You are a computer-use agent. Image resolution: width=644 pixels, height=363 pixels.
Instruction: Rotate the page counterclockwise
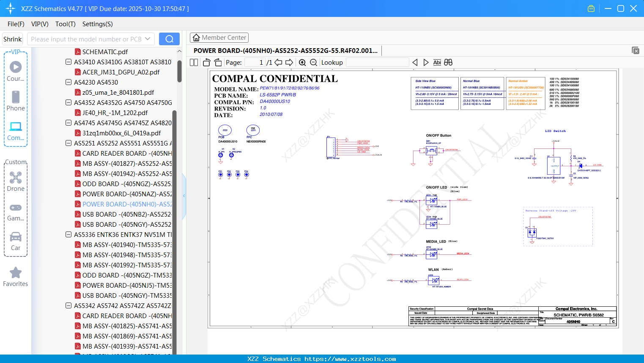pos(207,63)
